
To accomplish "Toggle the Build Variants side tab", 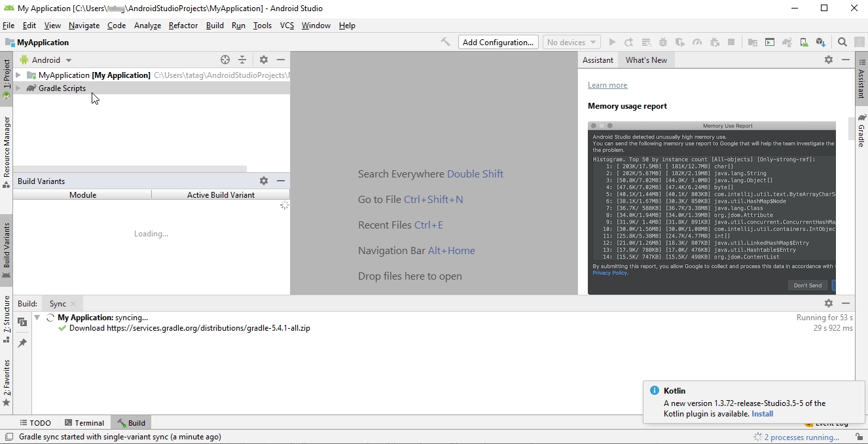I will (7, 250).
